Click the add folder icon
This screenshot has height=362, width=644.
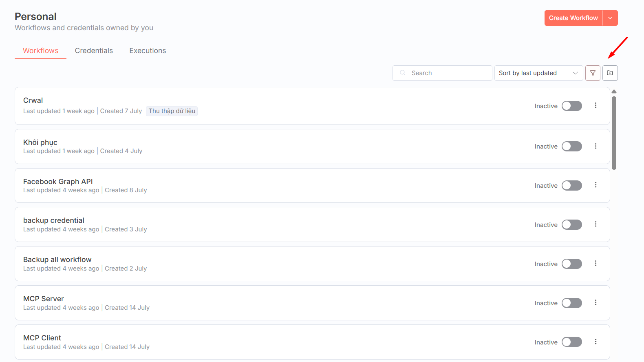tap(610, 73)
